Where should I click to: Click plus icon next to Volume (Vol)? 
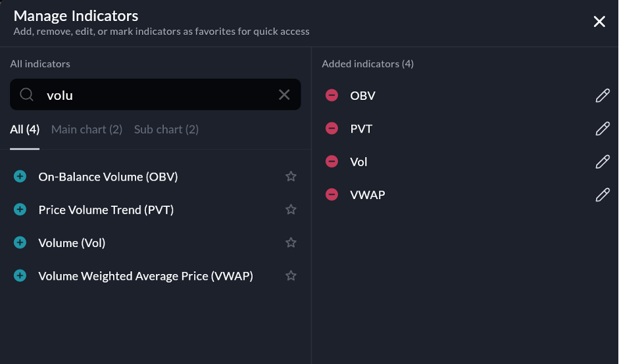tap(20, 242)
